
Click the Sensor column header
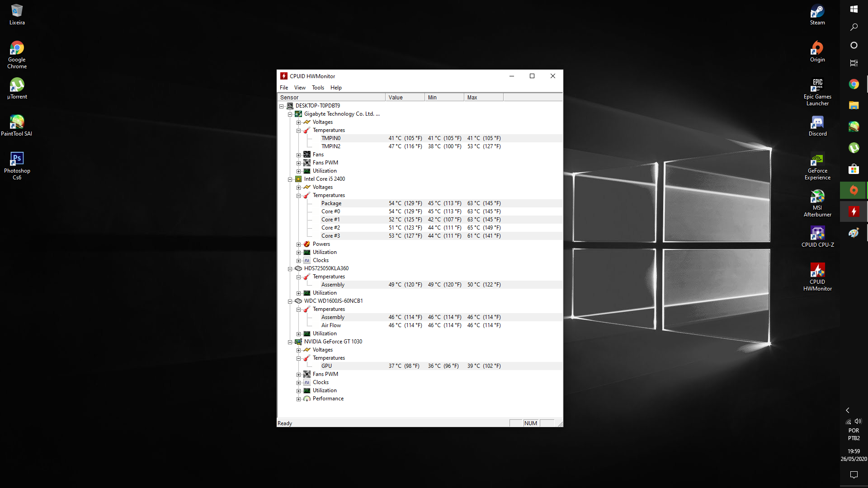click(331, 97)
